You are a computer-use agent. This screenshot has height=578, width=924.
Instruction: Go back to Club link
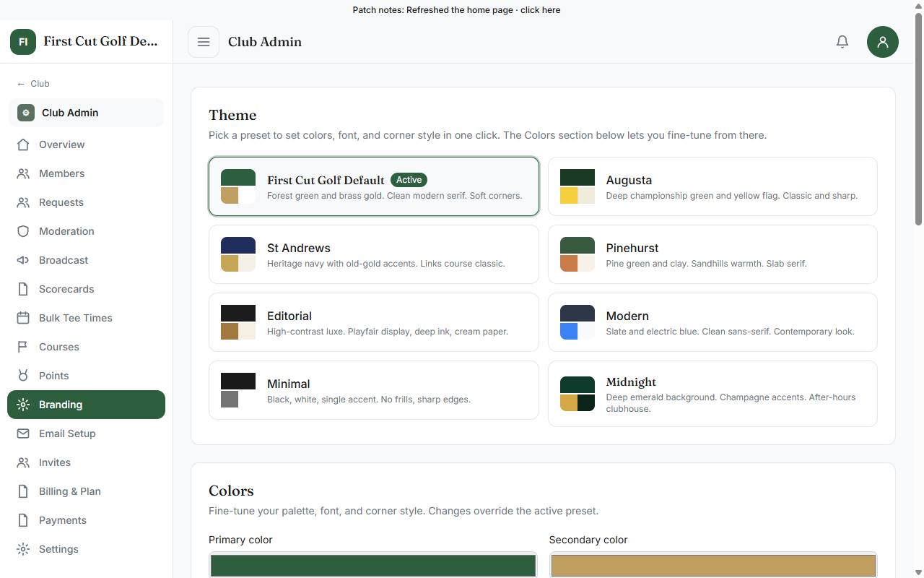33,84
